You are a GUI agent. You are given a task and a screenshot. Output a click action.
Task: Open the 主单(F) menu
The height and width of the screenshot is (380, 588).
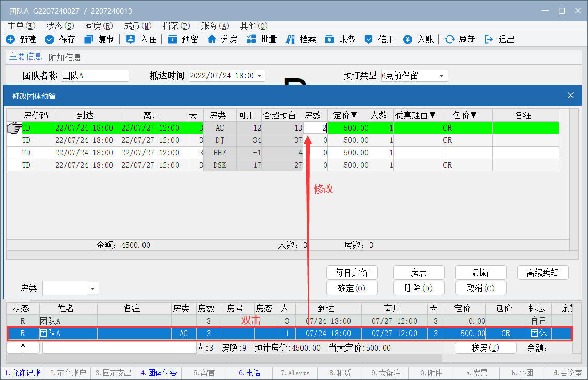21,26
